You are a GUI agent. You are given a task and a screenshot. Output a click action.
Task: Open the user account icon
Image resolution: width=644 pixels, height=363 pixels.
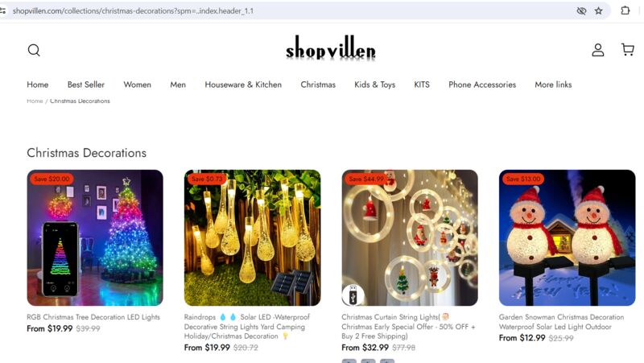[x=597, y=50]
